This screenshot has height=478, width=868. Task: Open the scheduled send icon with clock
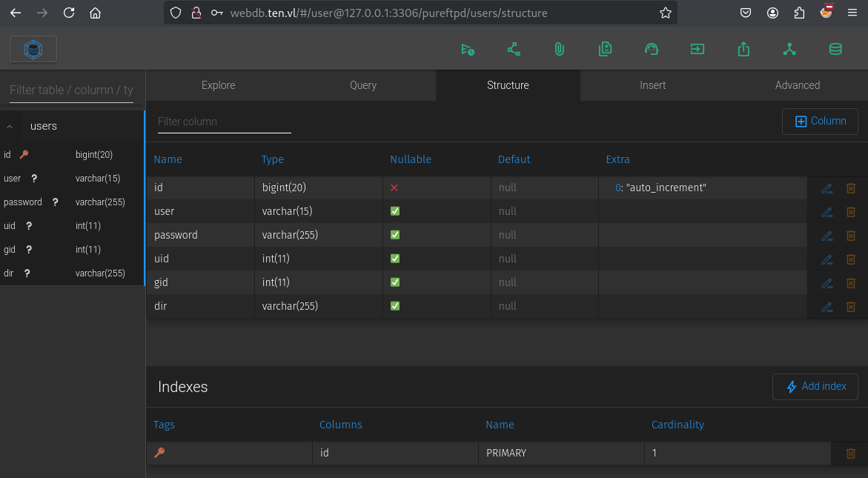point(468,50)
